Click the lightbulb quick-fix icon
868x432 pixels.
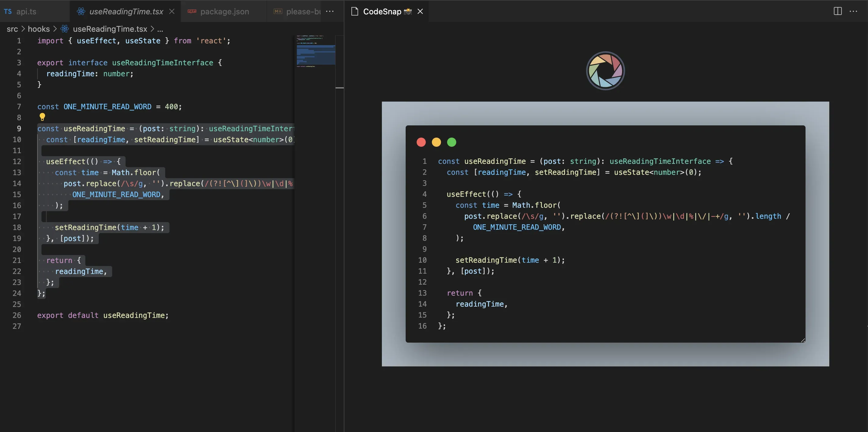tap(42, 117)
